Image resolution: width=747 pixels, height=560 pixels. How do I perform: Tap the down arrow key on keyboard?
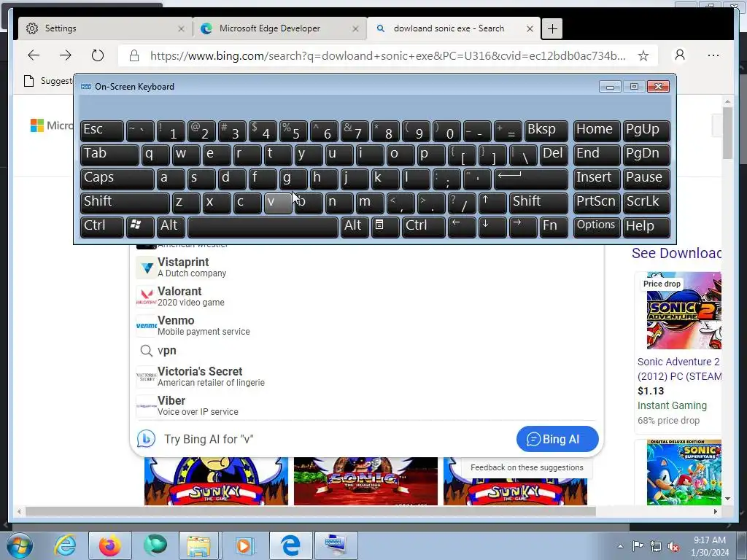point(492,226)
